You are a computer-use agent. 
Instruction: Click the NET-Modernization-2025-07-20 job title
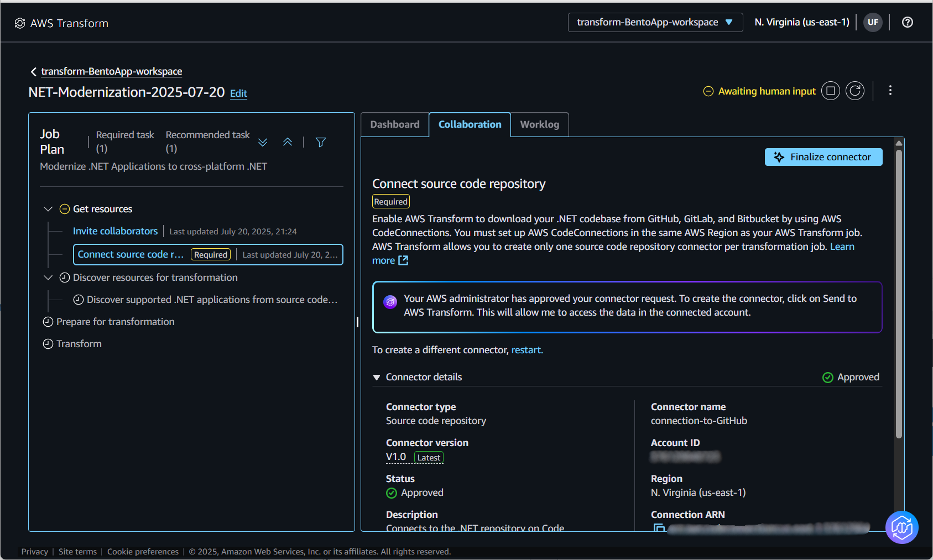click(x=127, y=92)
